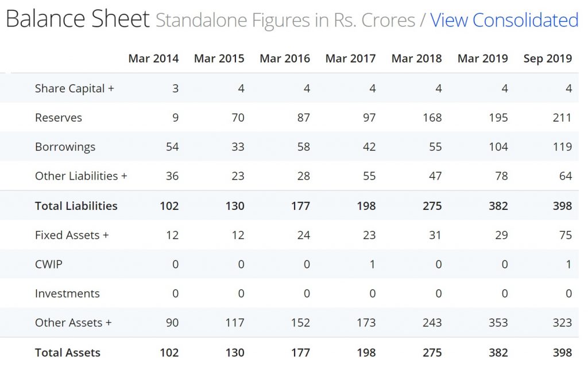Click the Mar 2016 column header
588x374 pixels.
click(x=285, y=59)
